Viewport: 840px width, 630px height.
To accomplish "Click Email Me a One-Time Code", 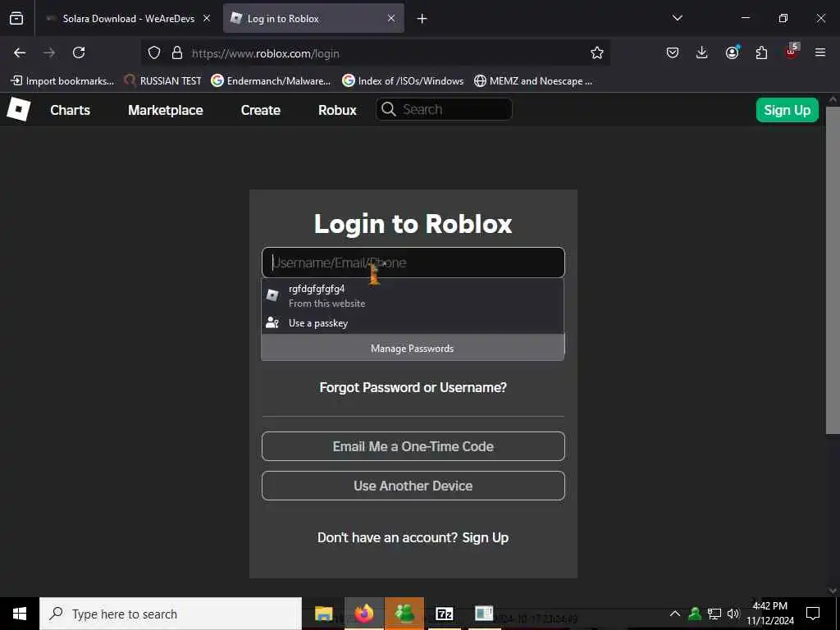I will [x=413, y=446].
